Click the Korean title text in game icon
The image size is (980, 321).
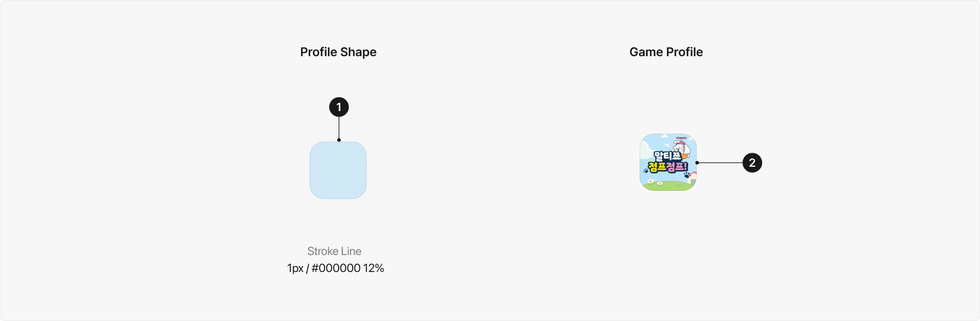pyautogui.click(x=667, y=162)
